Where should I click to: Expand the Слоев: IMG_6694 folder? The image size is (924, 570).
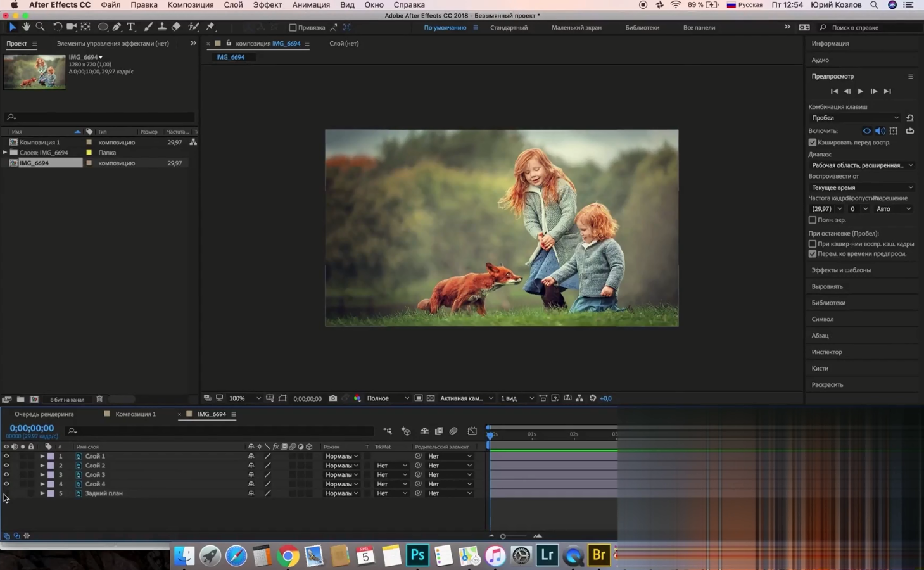point(5,153)
